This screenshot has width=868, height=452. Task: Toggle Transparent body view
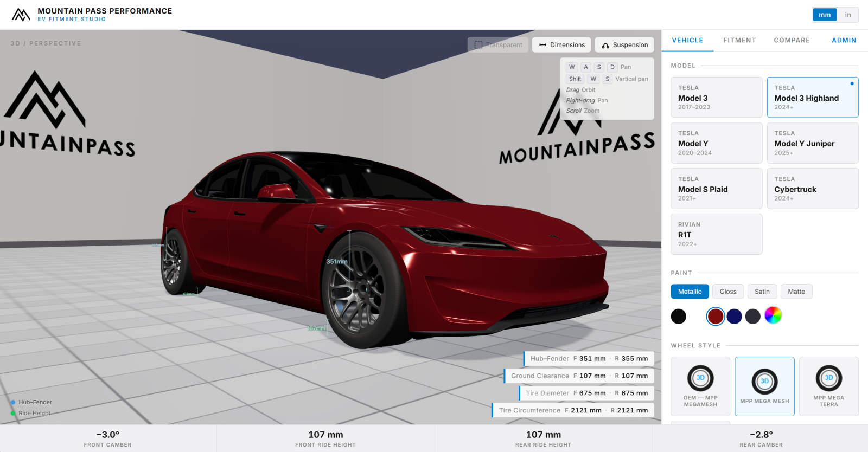coord(498,45)
